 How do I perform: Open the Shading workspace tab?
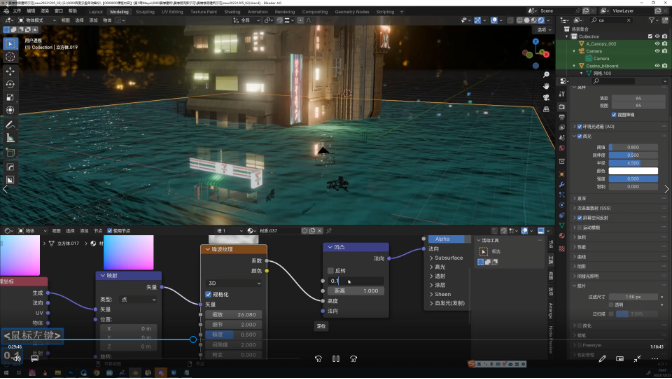point(232,12)
